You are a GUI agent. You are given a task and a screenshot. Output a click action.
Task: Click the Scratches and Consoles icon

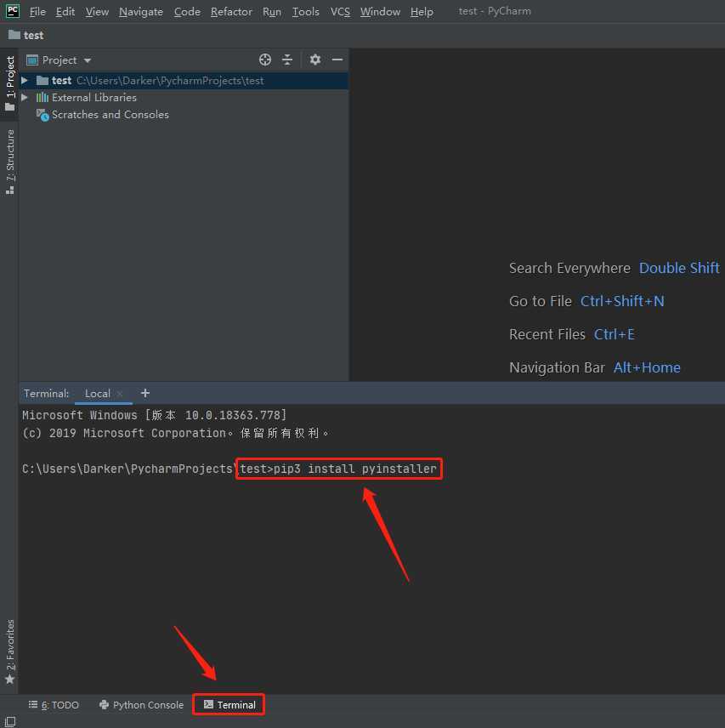tap(42, 115)
